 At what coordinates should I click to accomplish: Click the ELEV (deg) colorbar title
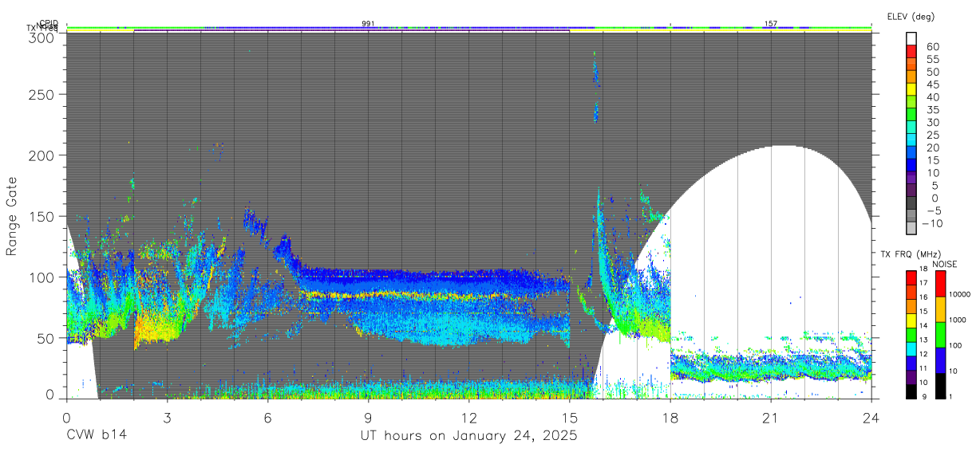tap(910, 17)
